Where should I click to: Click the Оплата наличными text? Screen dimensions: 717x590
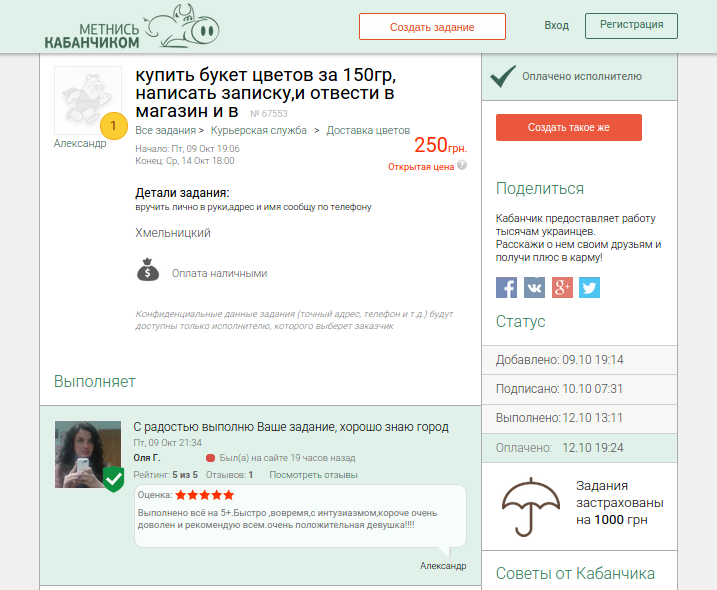coord(219,274)
